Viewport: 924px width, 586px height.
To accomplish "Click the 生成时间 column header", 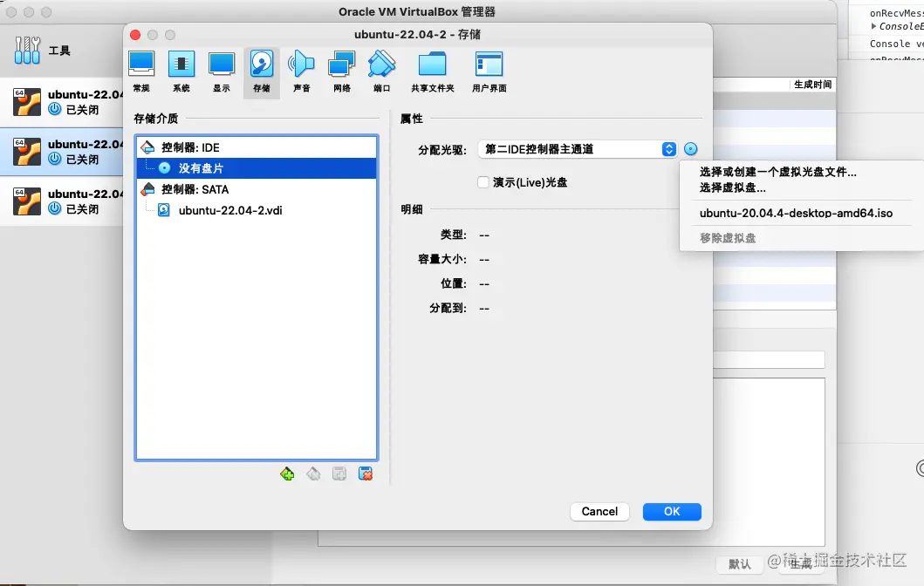I will (x=812, y=85).
